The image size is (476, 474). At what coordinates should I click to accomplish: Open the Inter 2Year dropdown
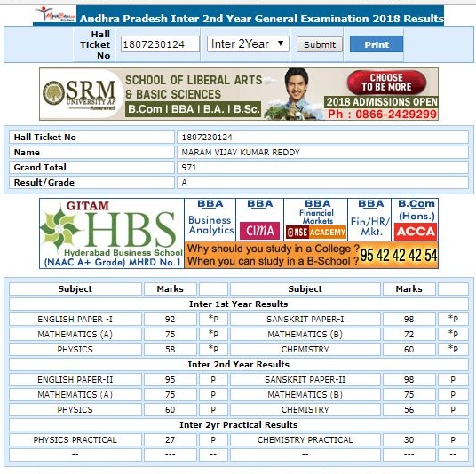pos(248,44)
